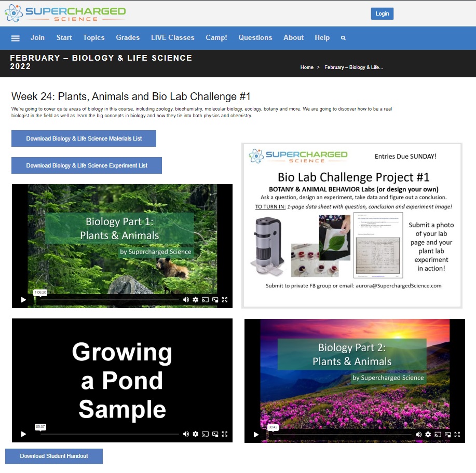Viewport: 476px width, 473px height.
Task: Open settings gear on Pond Sample video
Action: [x=195, y=434]
